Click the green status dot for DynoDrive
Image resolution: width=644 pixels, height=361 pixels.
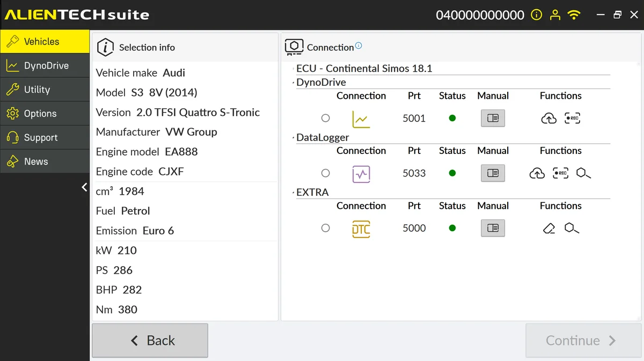pyautogui.click(x=452, y=118)
